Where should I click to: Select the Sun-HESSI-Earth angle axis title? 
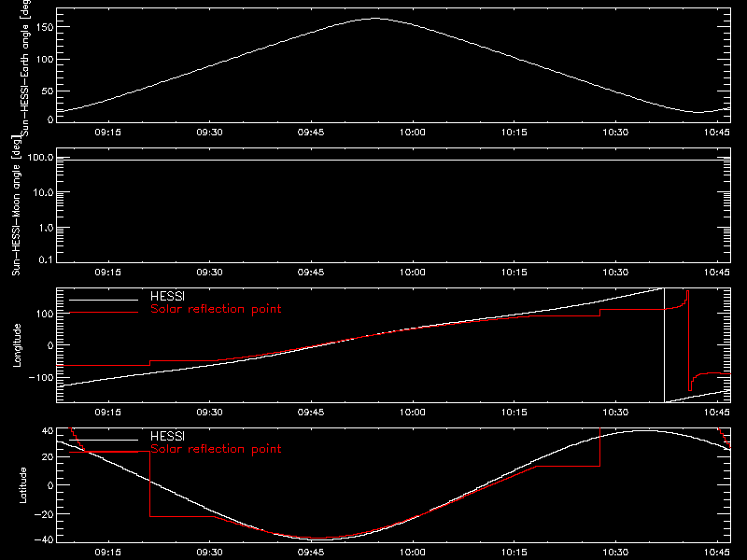(24, 66)
